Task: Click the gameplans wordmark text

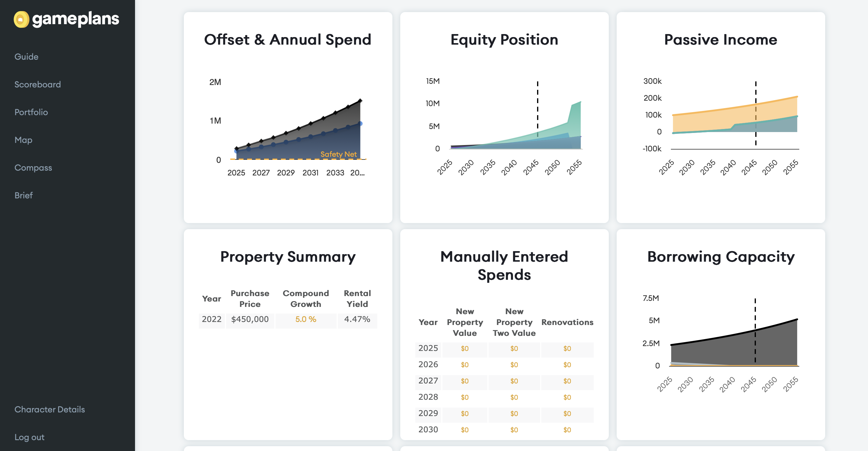Action: (x=75, y=19)
